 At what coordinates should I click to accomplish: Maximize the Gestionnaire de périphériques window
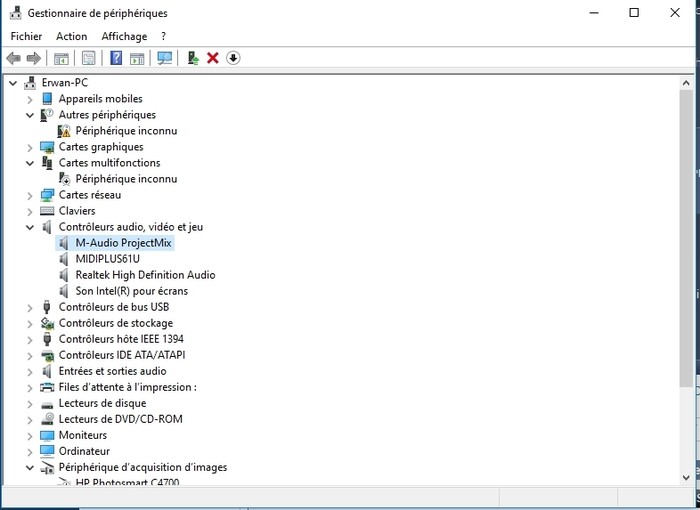[634, 13]
